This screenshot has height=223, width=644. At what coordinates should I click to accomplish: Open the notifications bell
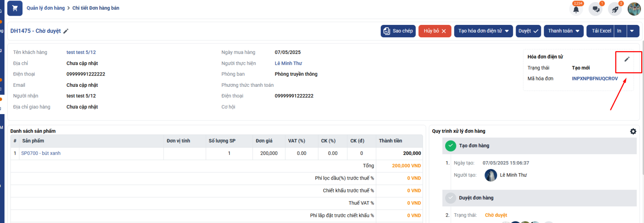[576, 9]
